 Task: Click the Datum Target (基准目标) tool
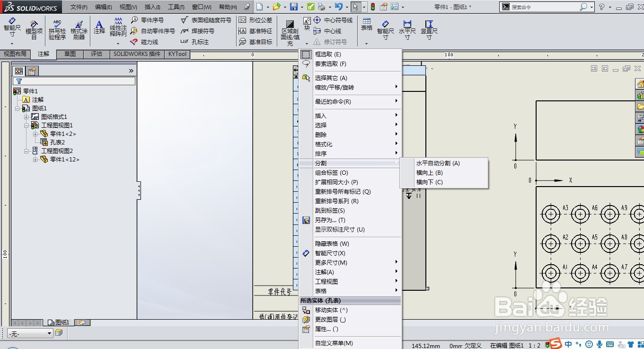click(256, 42)
